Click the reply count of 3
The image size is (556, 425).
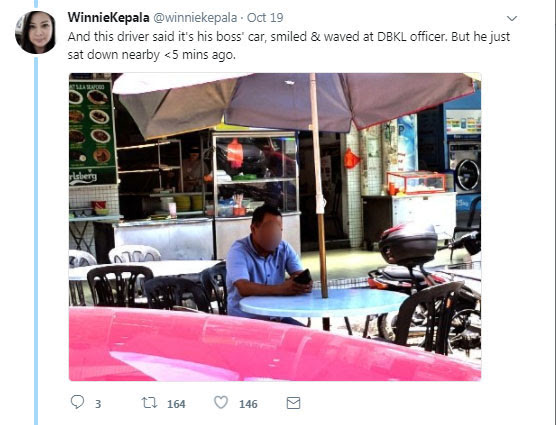tap(98, 404)
